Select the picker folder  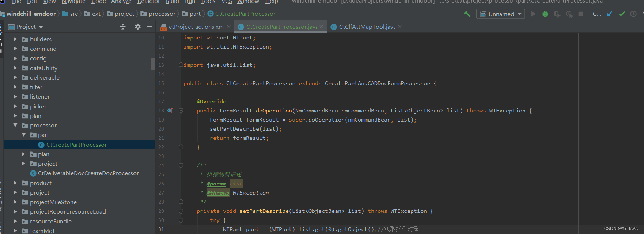(x=38, y=106)
